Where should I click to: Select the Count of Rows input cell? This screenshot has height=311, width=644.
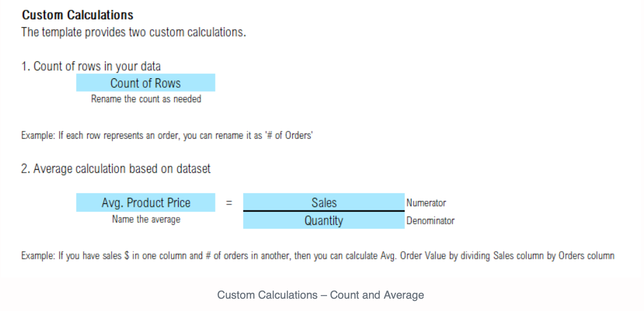(x=146, y=83)
